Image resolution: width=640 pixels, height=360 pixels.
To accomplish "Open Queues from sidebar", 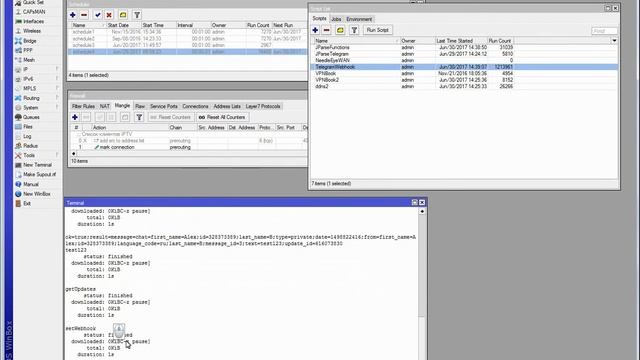I will pyautogui.click(x=31, y=117).
